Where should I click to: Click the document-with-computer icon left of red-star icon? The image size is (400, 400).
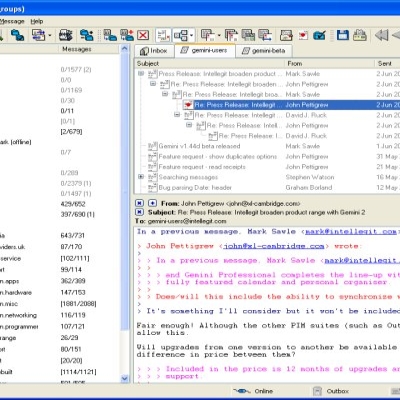click(110, 35)
